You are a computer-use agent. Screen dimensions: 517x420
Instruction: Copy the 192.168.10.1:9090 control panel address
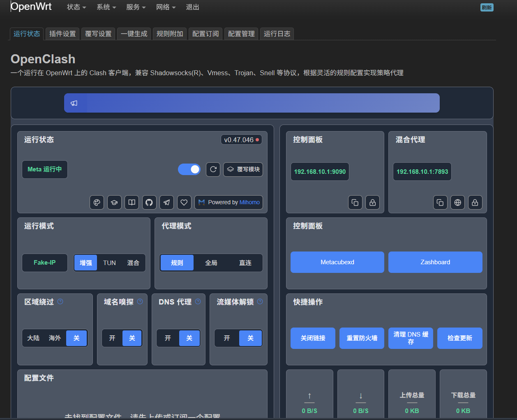point(355,202)
